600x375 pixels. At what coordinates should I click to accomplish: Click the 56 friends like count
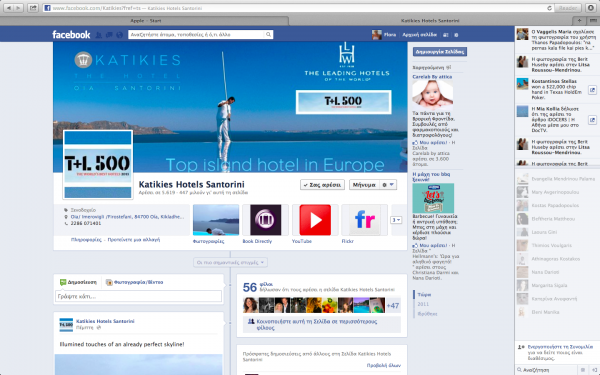[249, 287]
